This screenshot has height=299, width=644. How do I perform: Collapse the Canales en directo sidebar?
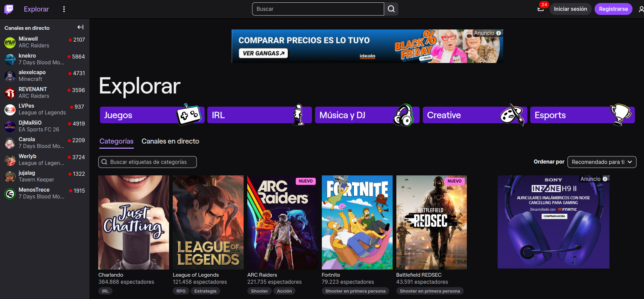pyautogui.click(x=80, y=27)
